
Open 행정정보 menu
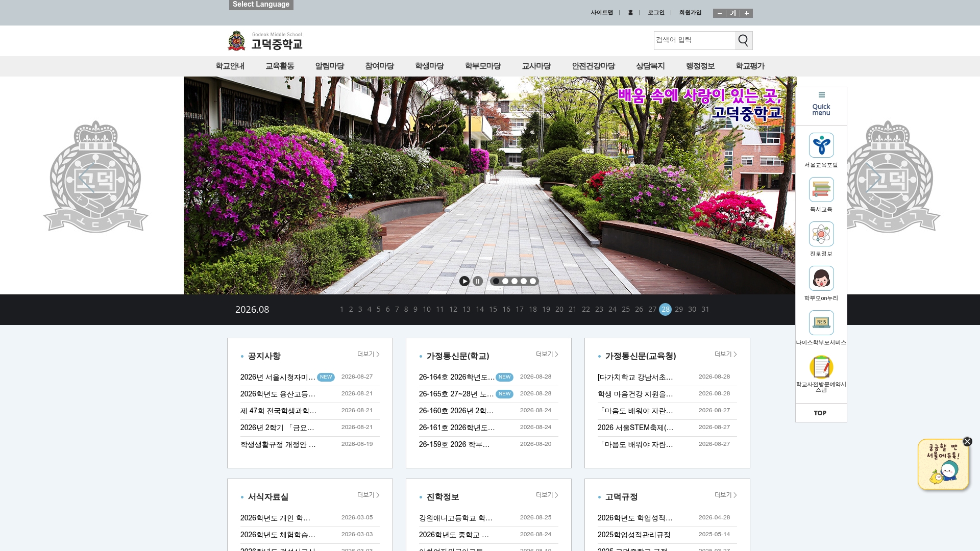[x=700, y=66]
